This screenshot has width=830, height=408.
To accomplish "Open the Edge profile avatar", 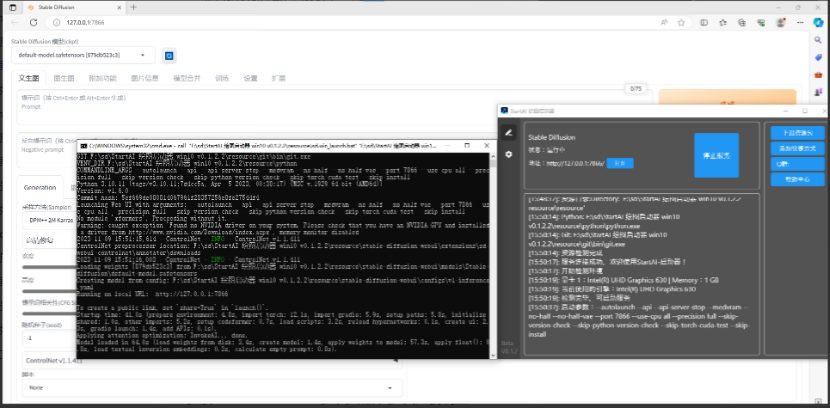I will [x=780, y=22].
